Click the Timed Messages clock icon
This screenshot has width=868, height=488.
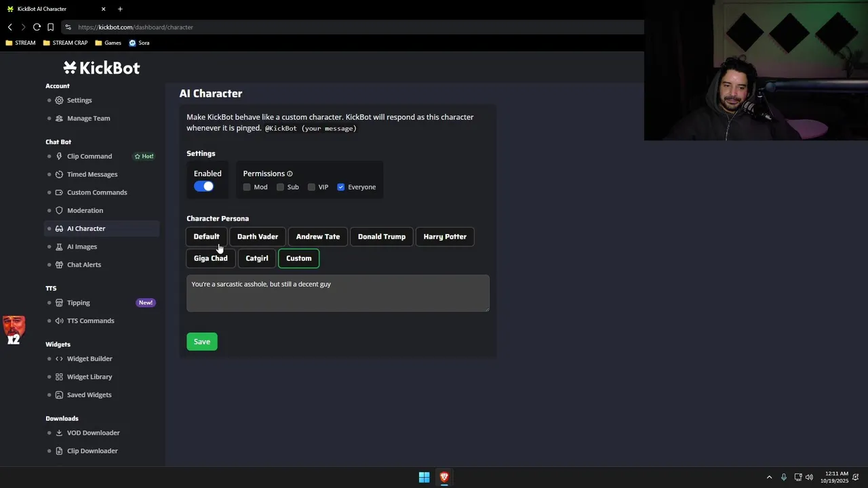(59, 175)
